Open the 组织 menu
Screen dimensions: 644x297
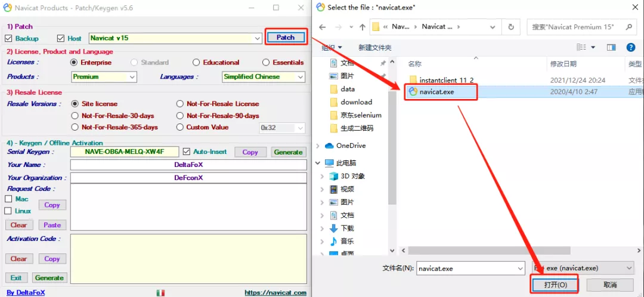click(x=332, y=48)
